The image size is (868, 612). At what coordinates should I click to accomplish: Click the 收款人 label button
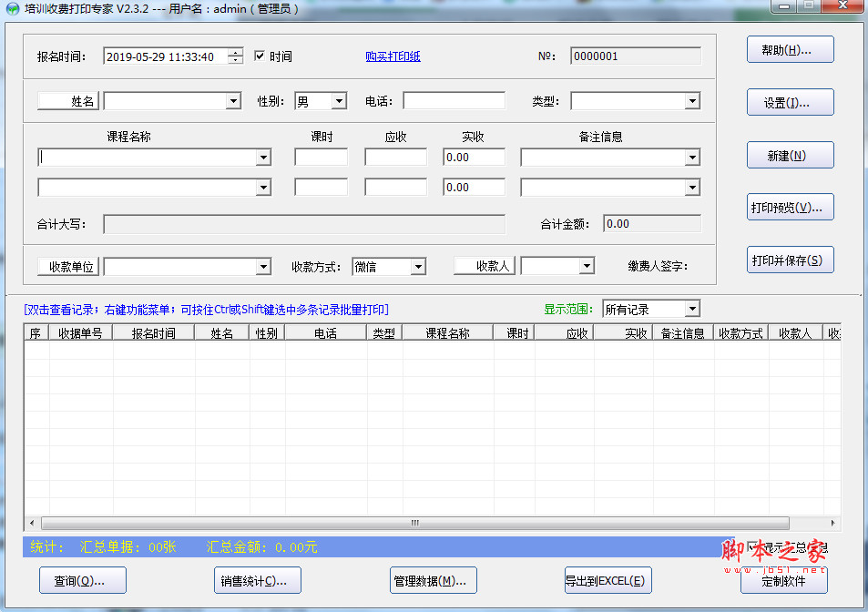click(485, 266)
